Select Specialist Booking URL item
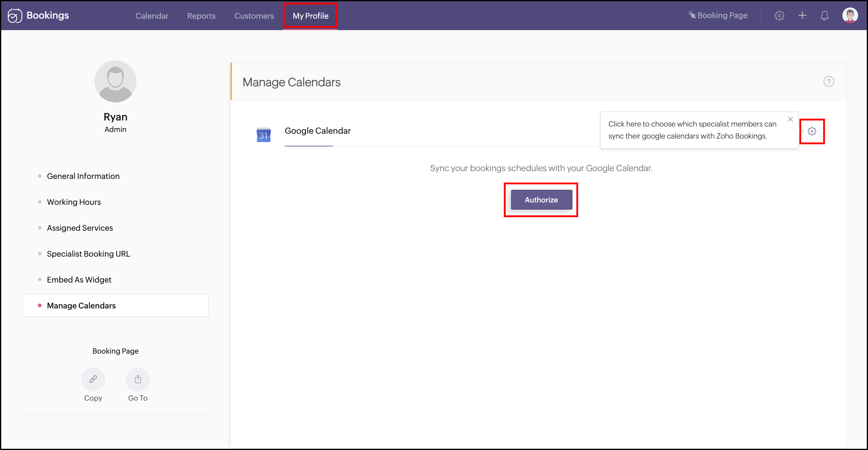The width and height of the screenshot is (868, 450). (88, 254)
